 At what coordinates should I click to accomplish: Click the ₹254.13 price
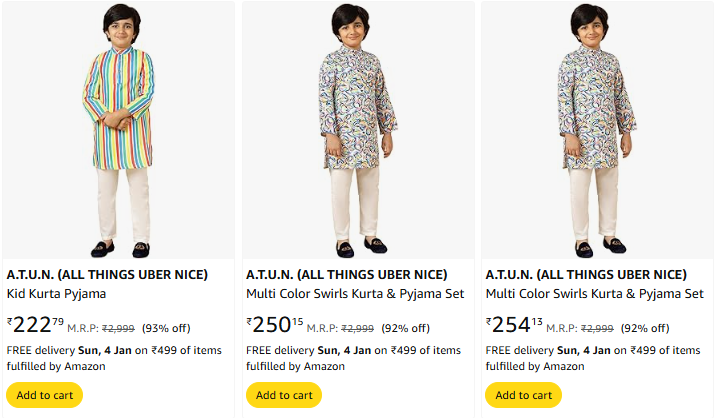pyautogui.click(x=514, y=324)
